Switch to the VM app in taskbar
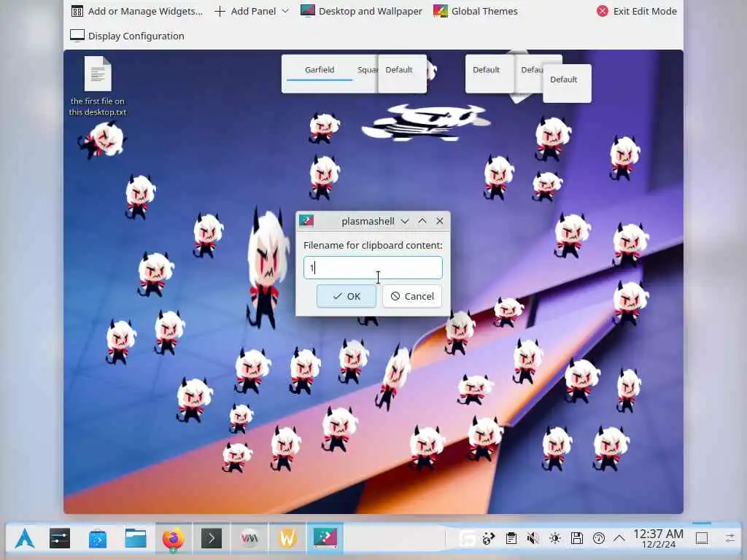The height and width of the screenshot is (560, 747). tap(249, 539)
